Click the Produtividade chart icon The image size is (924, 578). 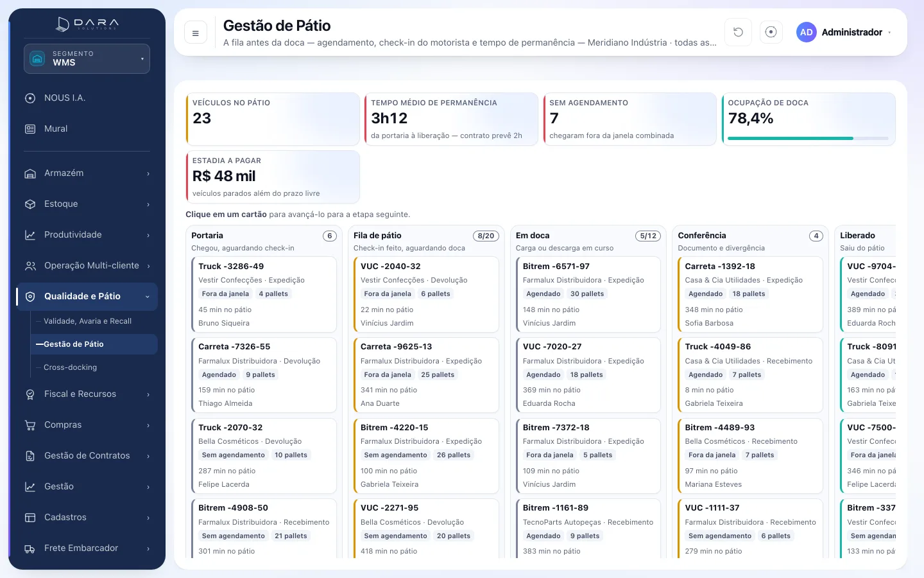(x=30, y=235)
